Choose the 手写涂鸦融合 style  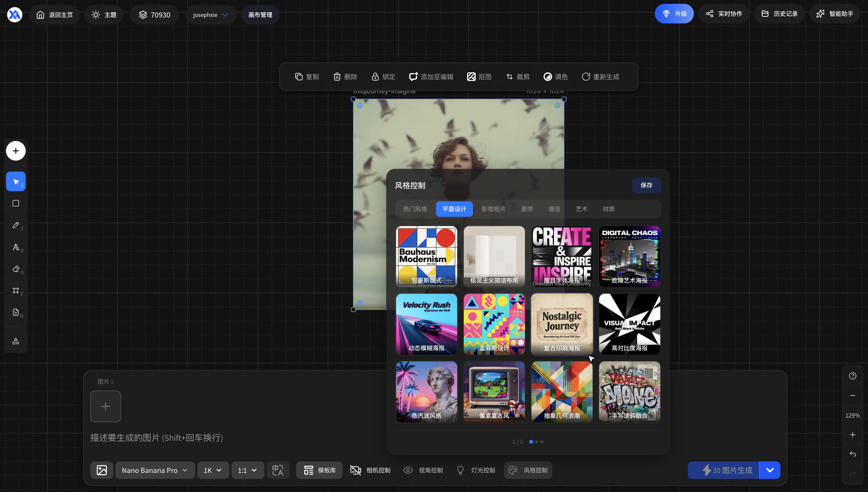(x=630, y=392)
